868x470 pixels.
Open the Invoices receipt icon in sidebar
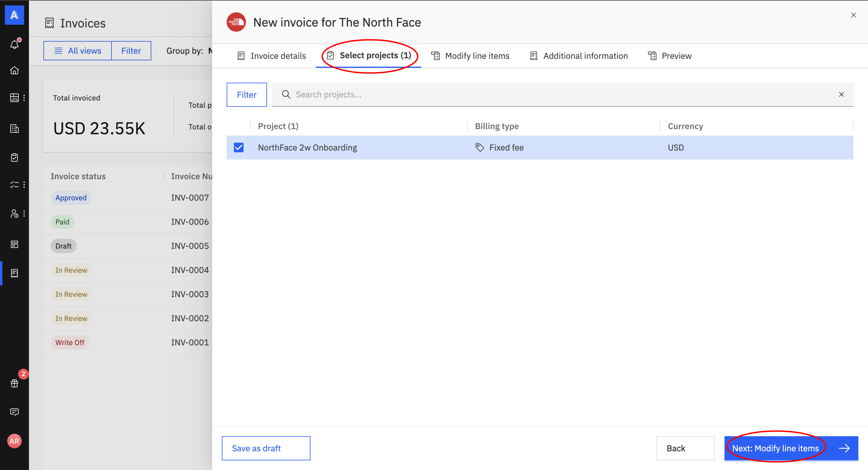[x=14, y=273]
